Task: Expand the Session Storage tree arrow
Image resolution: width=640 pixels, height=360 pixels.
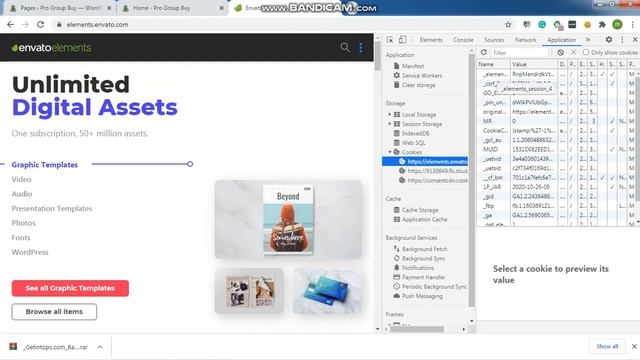Action: click(389, 124)
